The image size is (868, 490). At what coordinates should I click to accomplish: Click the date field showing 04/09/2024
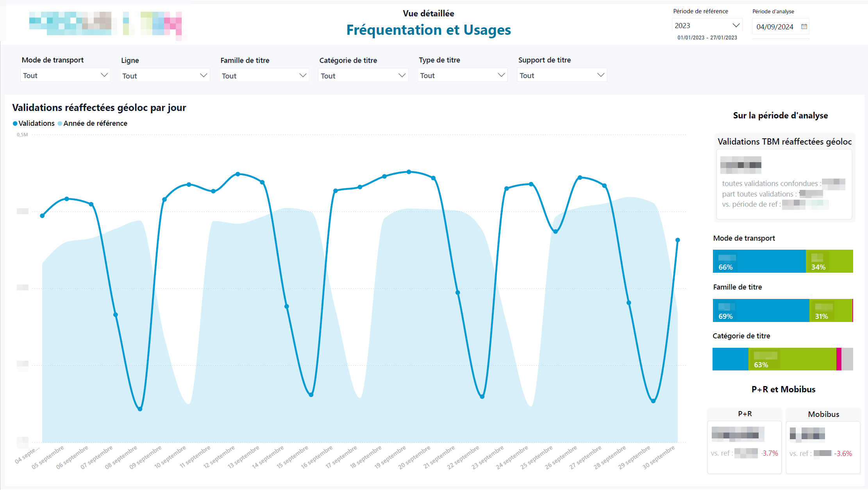coord(775,26)
